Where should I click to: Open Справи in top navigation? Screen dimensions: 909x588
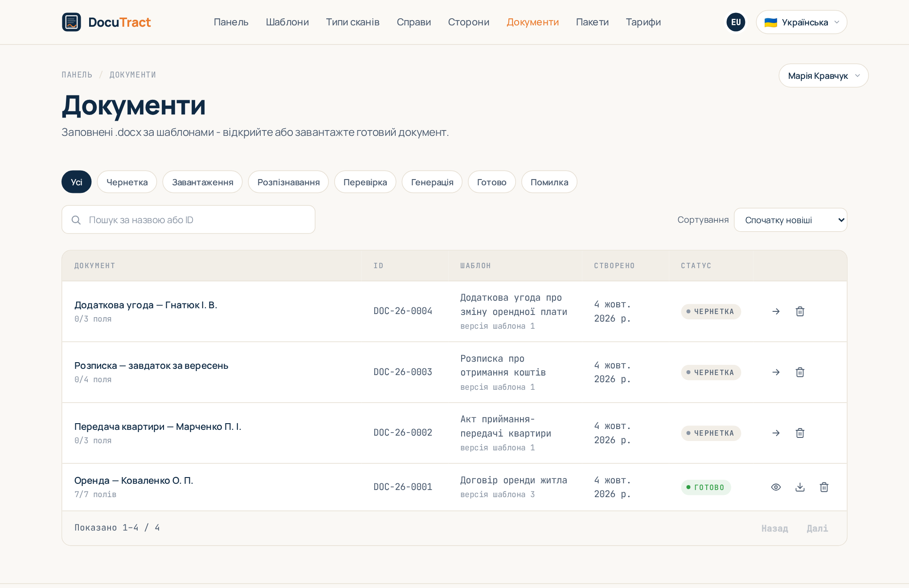pos(414,22)
